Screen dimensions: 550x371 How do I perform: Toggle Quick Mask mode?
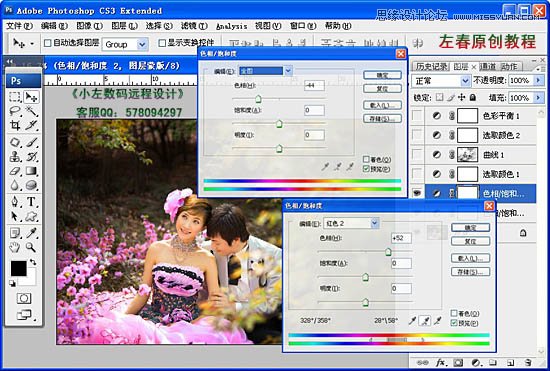[24, 298]
